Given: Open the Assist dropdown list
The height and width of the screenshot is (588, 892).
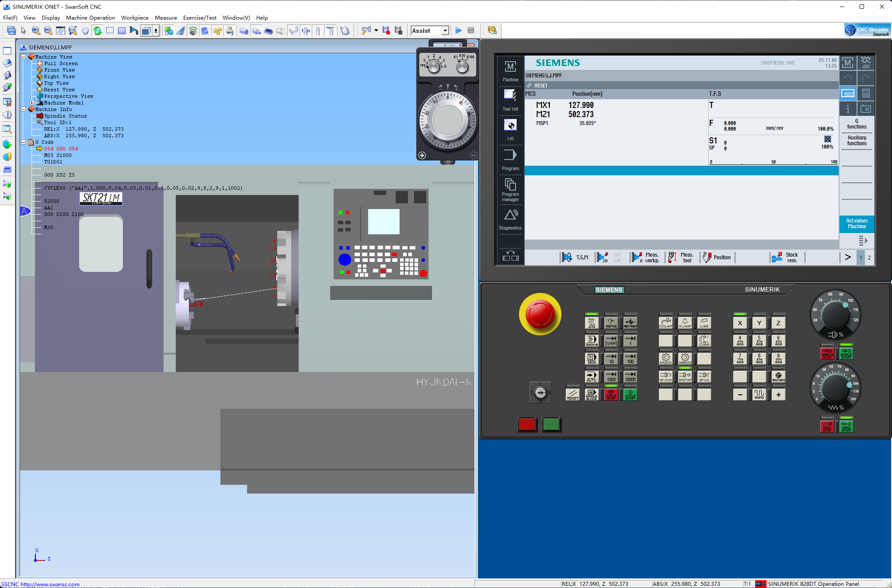Looking at the screenshot, I should [445, 31].
